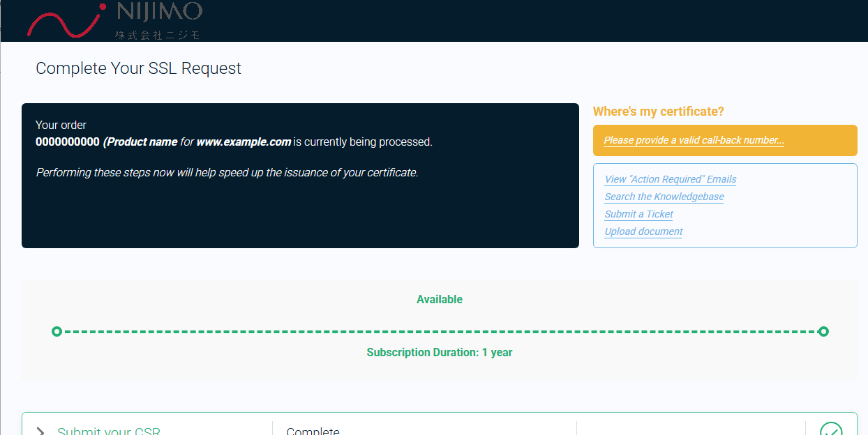Select the order number 0000000000
The height and width of the screenshot is (435, 868).
[68, 142]
